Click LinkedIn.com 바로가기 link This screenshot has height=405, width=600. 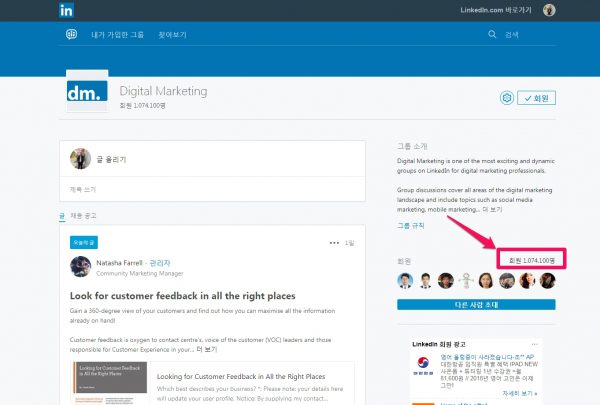coord(494,10)
